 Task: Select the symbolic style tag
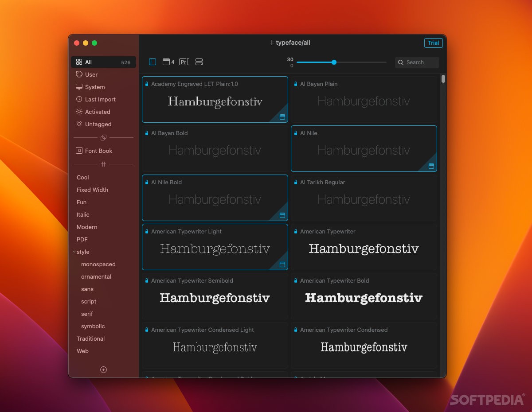point(93,326)
